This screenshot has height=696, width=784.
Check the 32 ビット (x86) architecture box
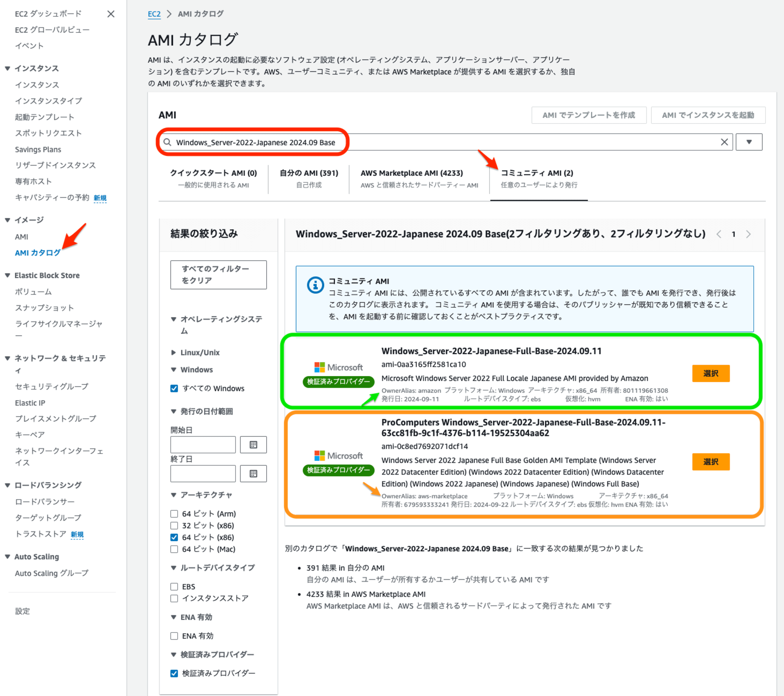[x=174, y=526]
